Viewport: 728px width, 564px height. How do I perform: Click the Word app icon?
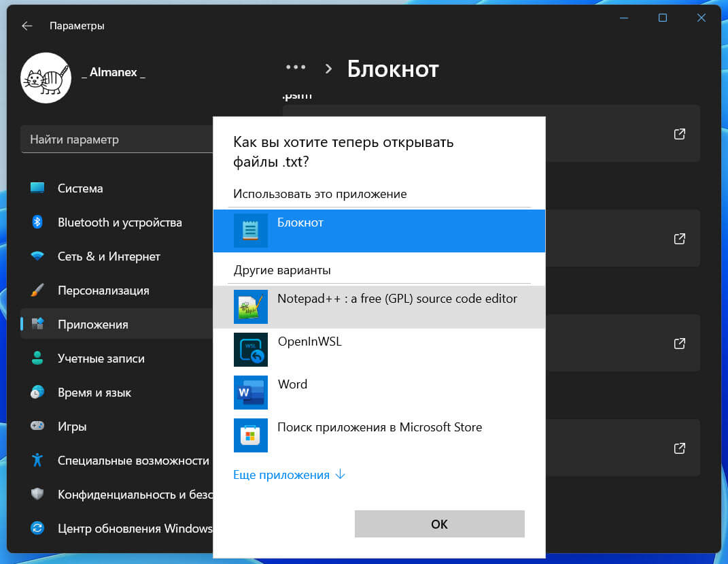pos(251,392)
